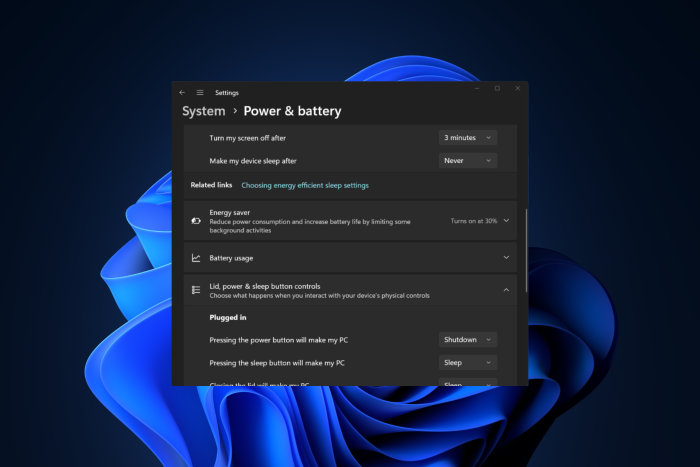Click the Settings page vertical scrollbar
The width and height of the screenshot is (700, 467).
point(526,250)
